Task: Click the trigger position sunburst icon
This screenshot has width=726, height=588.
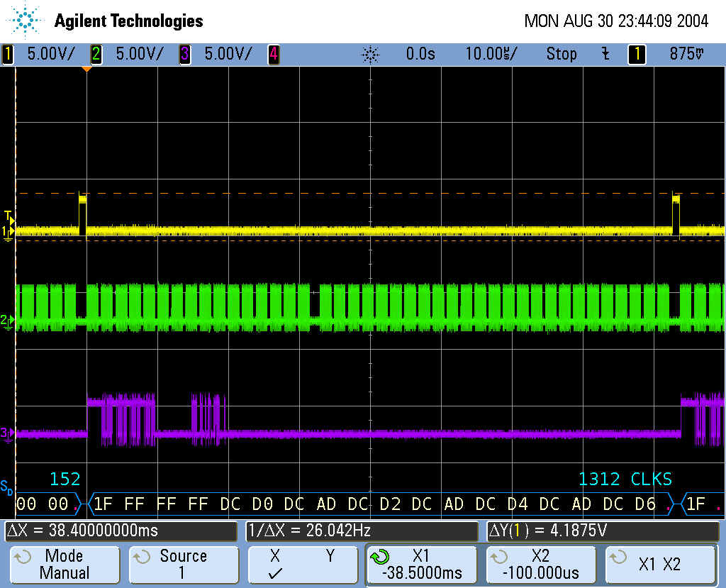Action: [371, 54]
